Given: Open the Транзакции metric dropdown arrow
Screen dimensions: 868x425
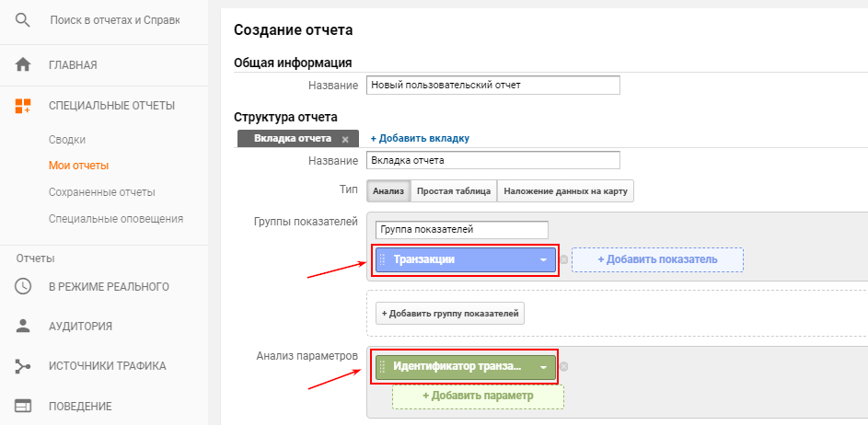Looking at the screenshot, I should click(x=544, y=259).
